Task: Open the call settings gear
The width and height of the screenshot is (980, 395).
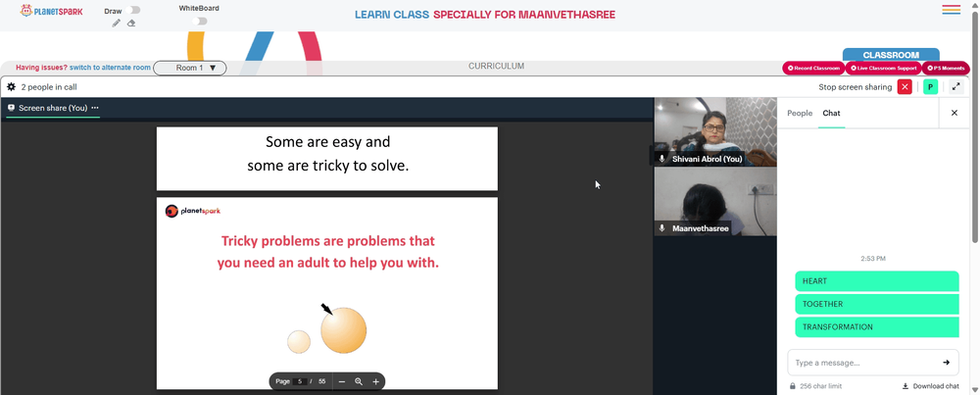Action: (11, 87)
